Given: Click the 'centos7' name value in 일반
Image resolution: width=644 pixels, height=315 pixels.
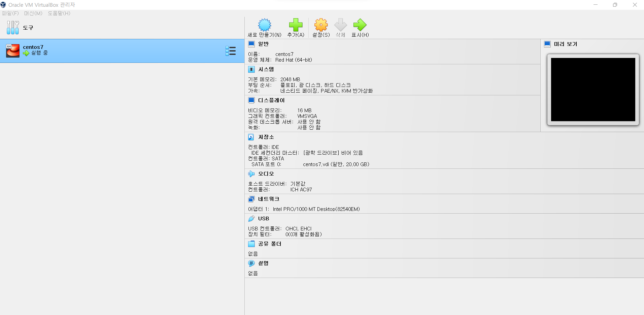Looking at the screenshot, I should click(284, 54).
